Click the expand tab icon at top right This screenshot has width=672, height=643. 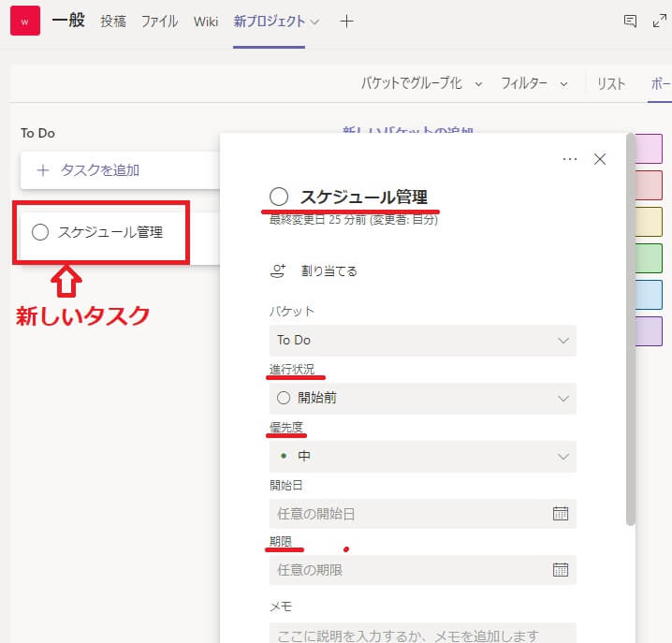coord(659,22)
